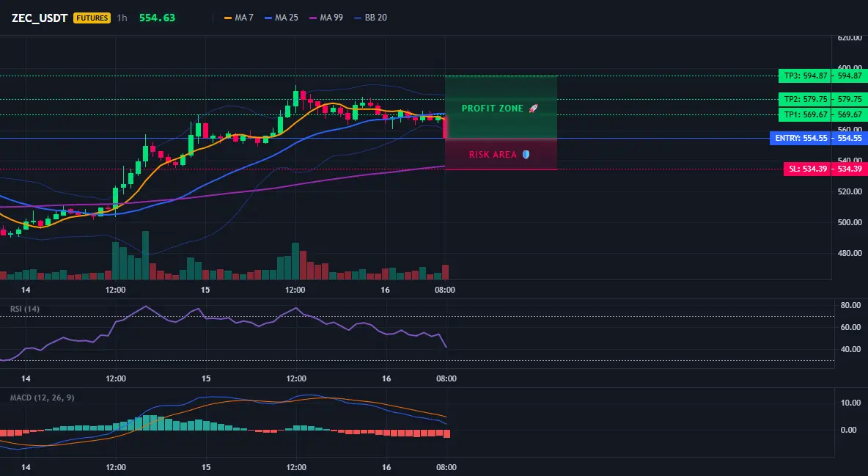Toggle the BB 20 legend entry
The height and width of the screenshot is (476, 868).
point(371,18)
